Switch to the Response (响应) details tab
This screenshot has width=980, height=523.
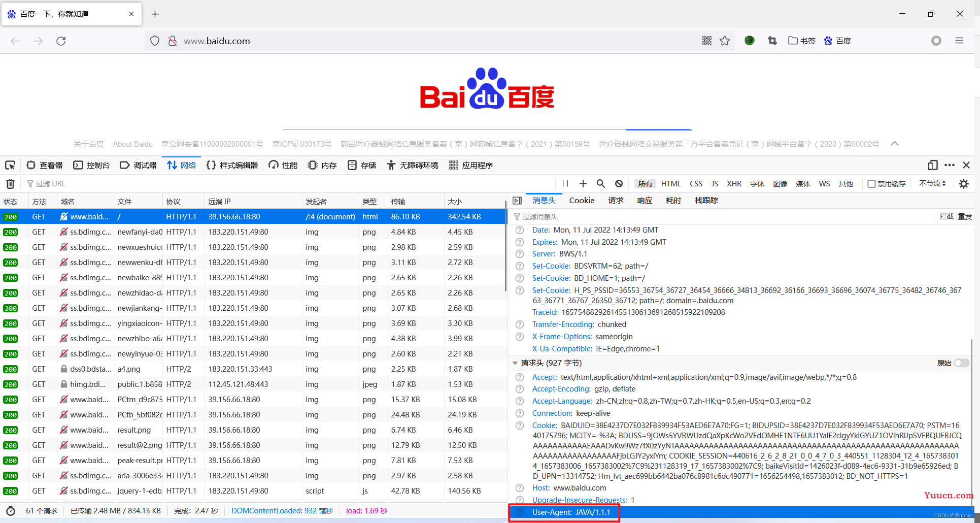click(645, 201)
